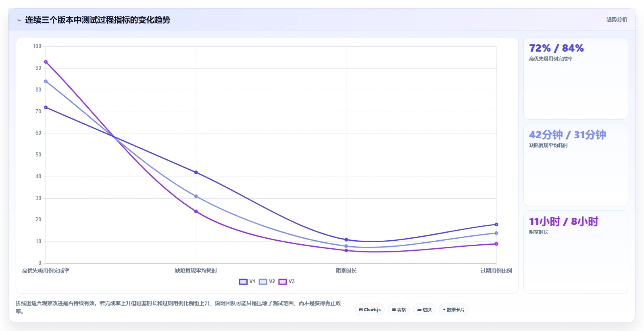Click V2 point on 过期用例比例 at 14
Image resolution: width=644 pixels, height=331 pixels.
pos(496,233)
